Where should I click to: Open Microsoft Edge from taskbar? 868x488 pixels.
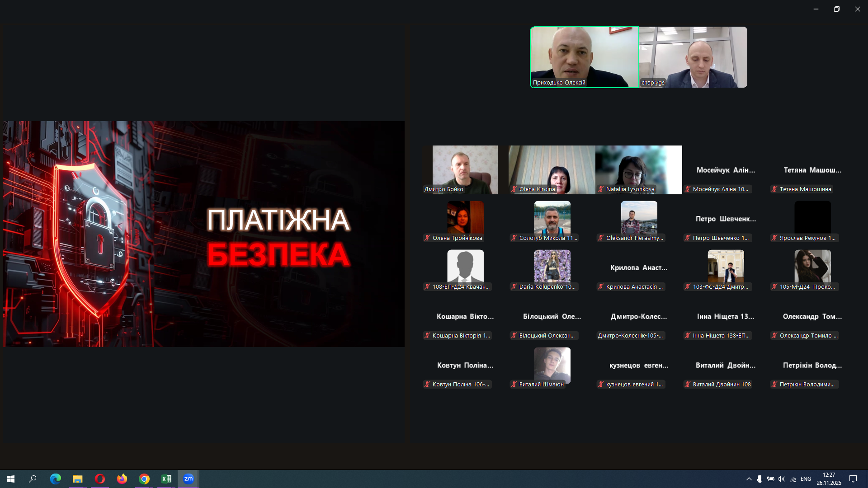[56, 479]
